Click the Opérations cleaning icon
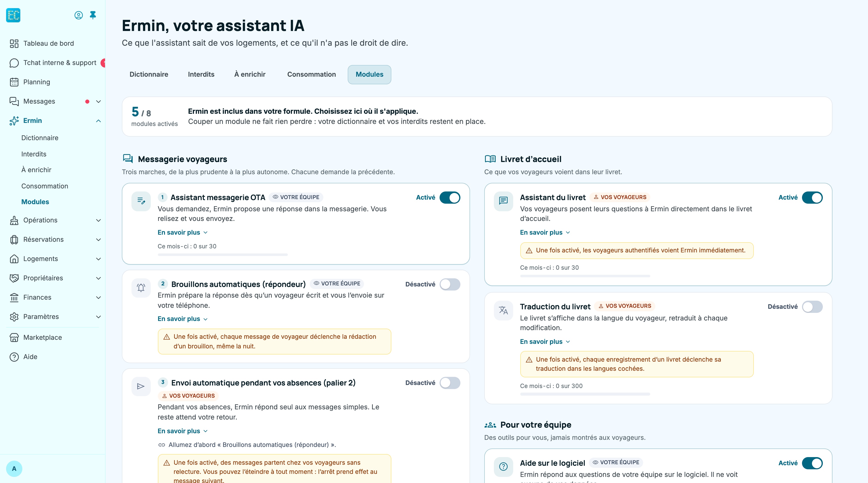 click(14, 220)
